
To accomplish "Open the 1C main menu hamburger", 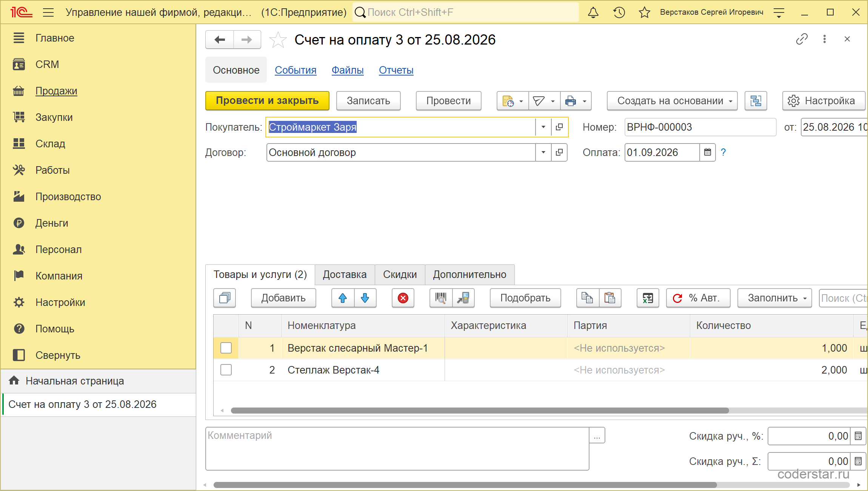I will pyautogui.click(x=48, y=12).
